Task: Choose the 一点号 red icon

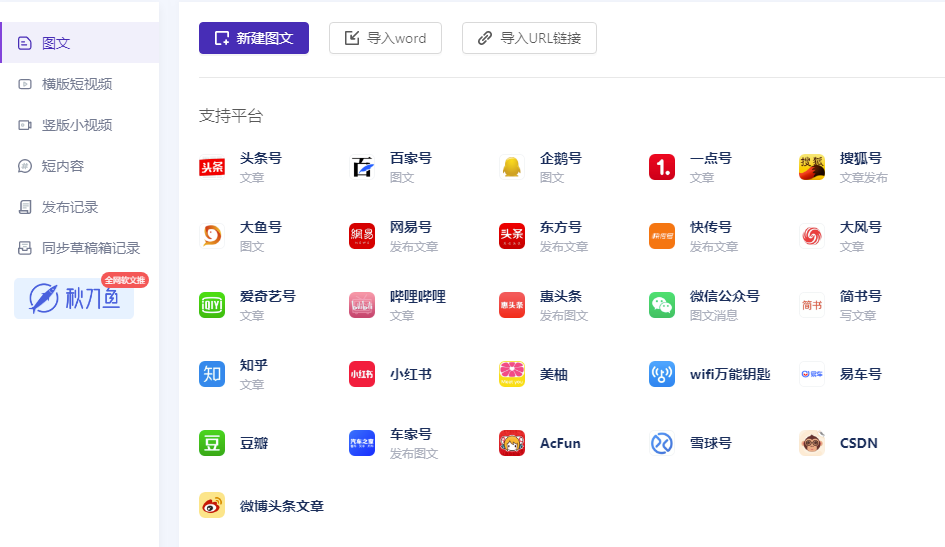Action: coord(662,167)
